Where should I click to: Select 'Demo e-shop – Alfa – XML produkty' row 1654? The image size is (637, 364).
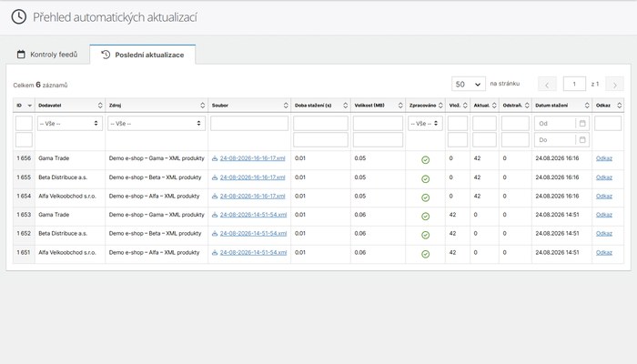[155, 196]
